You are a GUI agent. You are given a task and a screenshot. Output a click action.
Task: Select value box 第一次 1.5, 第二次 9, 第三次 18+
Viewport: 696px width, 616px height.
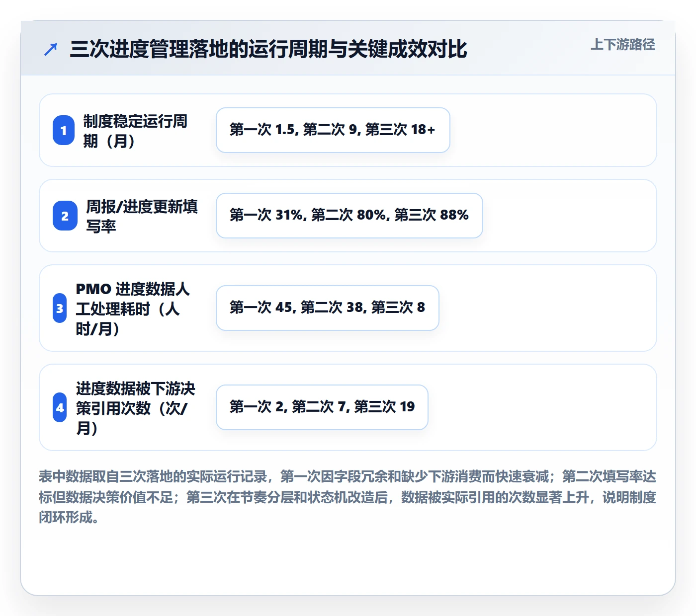click(333, 130)
